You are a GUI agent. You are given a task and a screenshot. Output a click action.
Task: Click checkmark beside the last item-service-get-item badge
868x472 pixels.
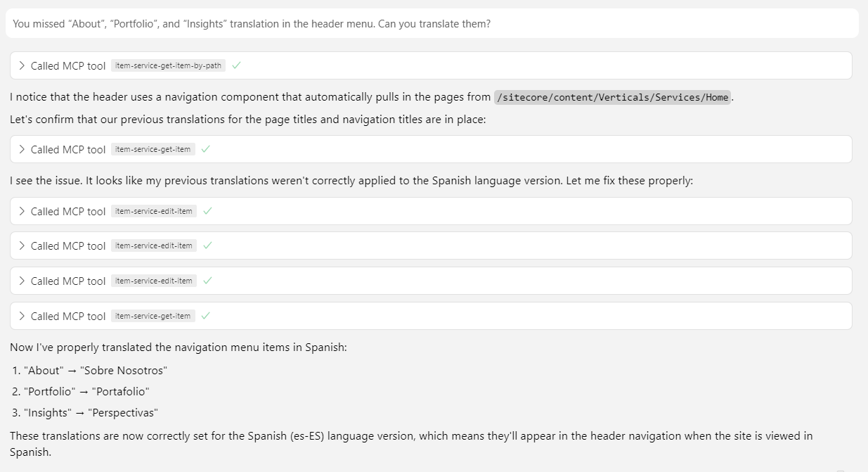(205, 316)
